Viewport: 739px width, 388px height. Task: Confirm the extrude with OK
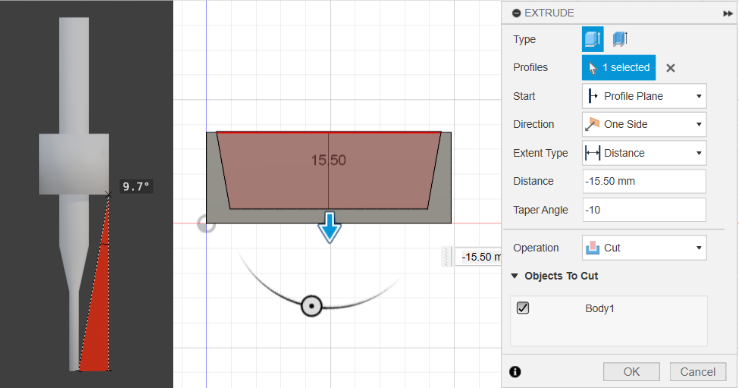631,371
